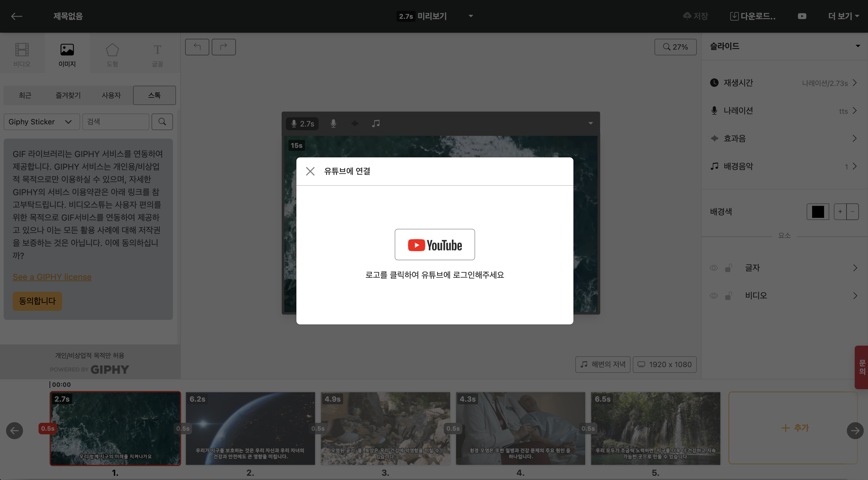Toggle lock of the 글자 element
This screenshot has width=868, height=480.
pos(729,268)
